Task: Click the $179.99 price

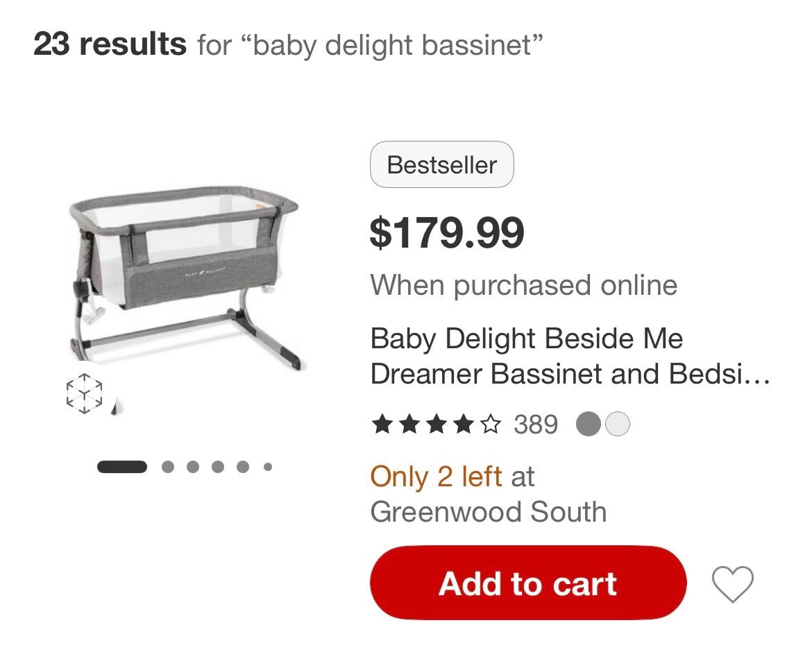Action: point(447,233)
